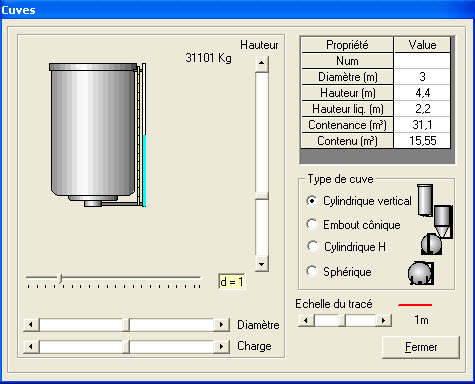Click the Diamètre scrollbar right arrow
This screenshot has width=475, height=384.
222,325
